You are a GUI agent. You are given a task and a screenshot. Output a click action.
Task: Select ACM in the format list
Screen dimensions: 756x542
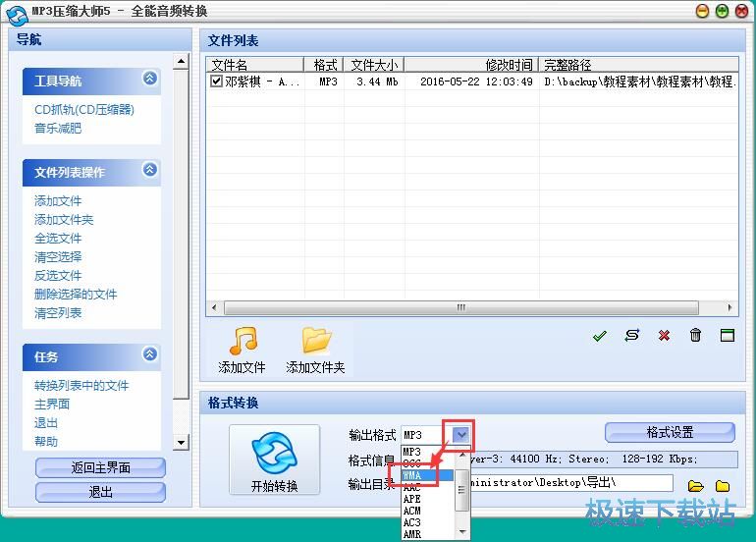[x=427, y=511]
